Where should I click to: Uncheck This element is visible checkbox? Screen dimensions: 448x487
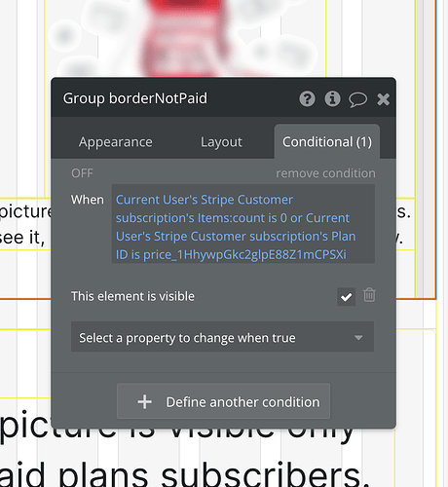coord(346,296)
